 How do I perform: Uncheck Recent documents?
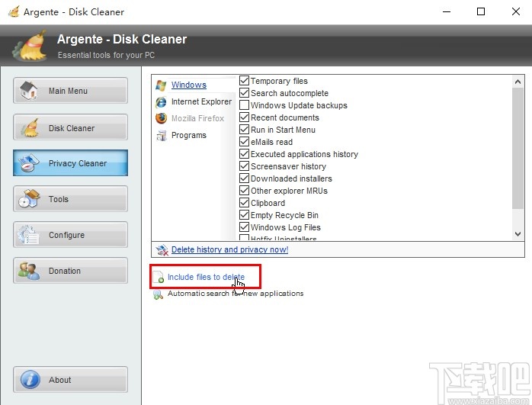(245, 117)
